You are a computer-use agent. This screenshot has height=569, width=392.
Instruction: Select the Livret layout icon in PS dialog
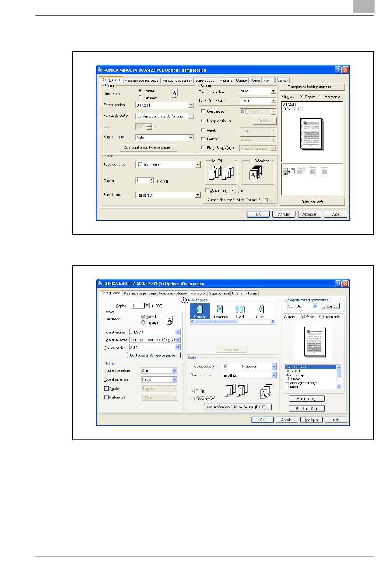pos(240,311)
